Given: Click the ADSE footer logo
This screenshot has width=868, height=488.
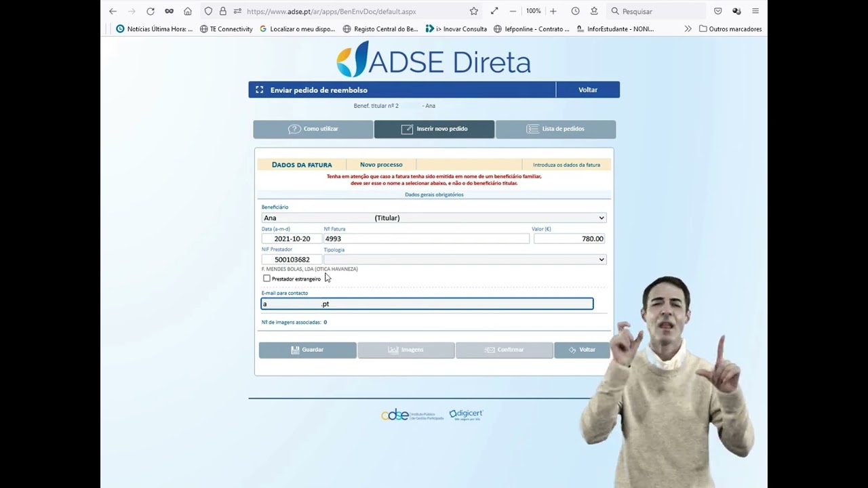Looking at the screenshot, I should 412,415.
